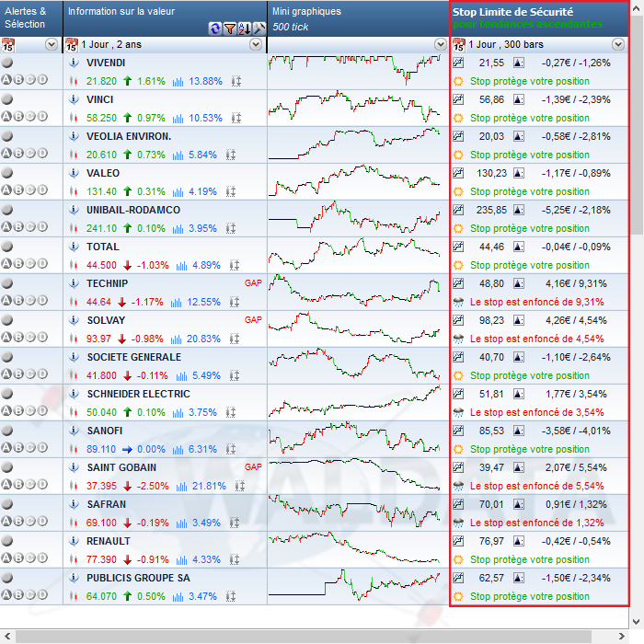
Task: Open info icon for VINCI
Action: point(74,99)
